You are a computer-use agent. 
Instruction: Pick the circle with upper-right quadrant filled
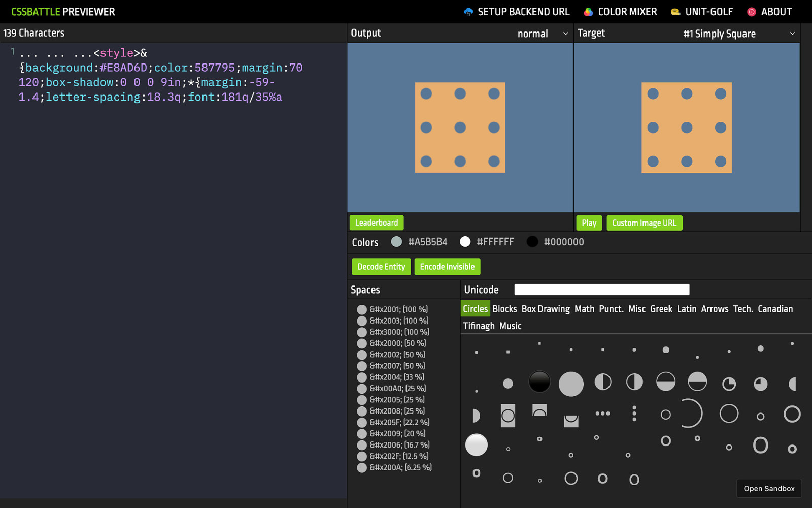pos(729,384)
